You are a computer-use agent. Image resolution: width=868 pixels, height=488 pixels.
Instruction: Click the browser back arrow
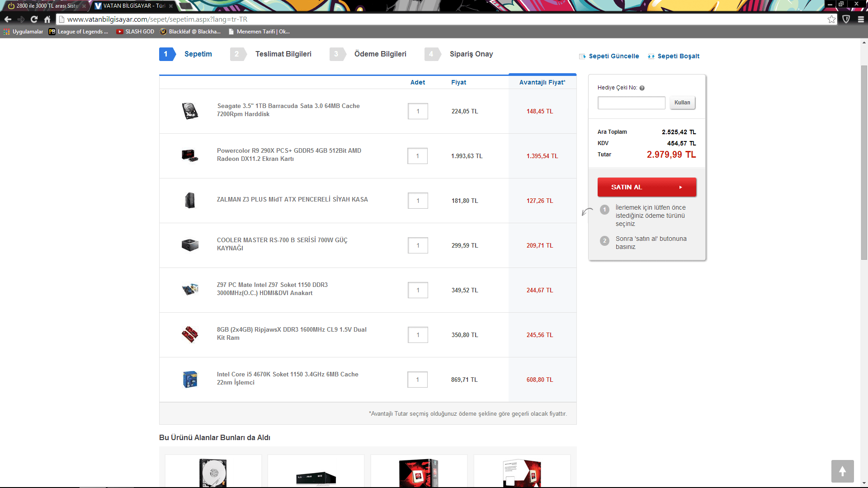(x=8, y=19)
